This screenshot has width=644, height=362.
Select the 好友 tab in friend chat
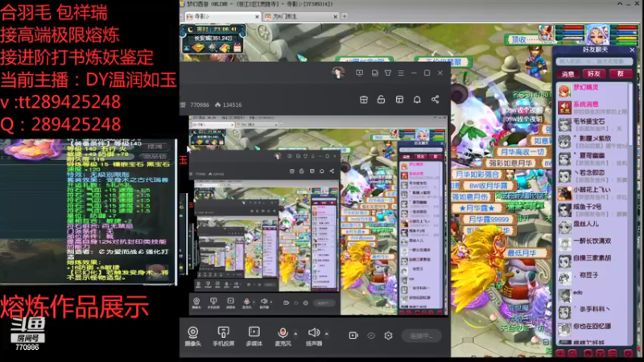click(594, 74)
